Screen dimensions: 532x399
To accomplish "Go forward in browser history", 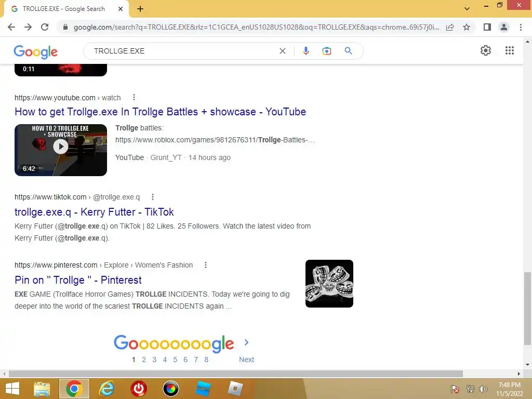I will click(28, 27).
